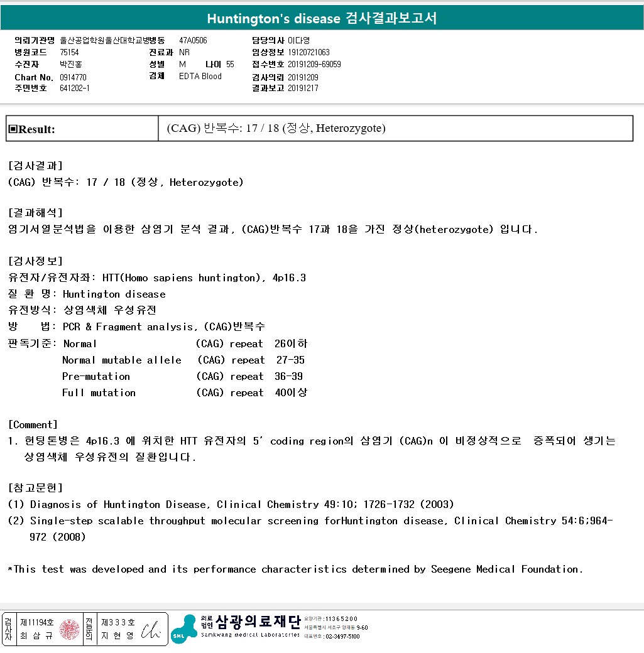
Task: Select the specialist name 지현영
Action: [x=117, y=635]
